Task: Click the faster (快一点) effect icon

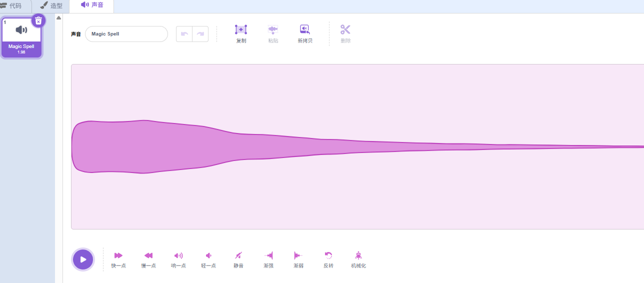Action: coord(118,256)
